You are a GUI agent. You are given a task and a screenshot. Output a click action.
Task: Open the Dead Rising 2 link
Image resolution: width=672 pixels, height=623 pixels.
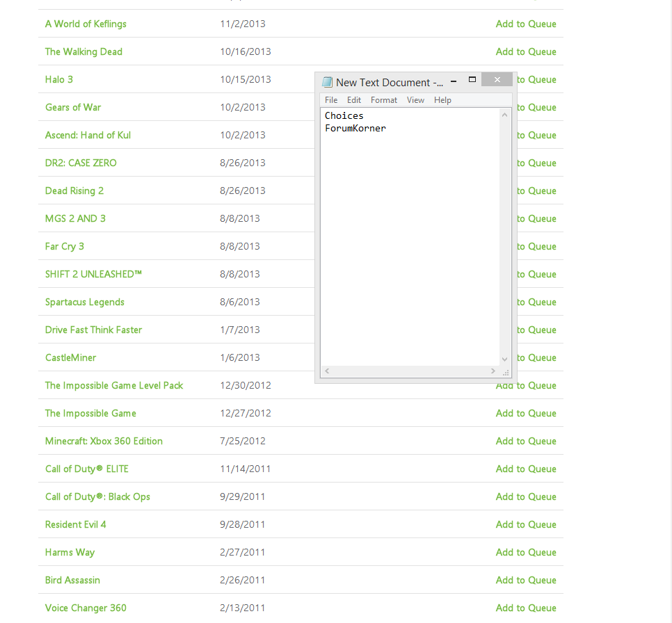[74, 191]
